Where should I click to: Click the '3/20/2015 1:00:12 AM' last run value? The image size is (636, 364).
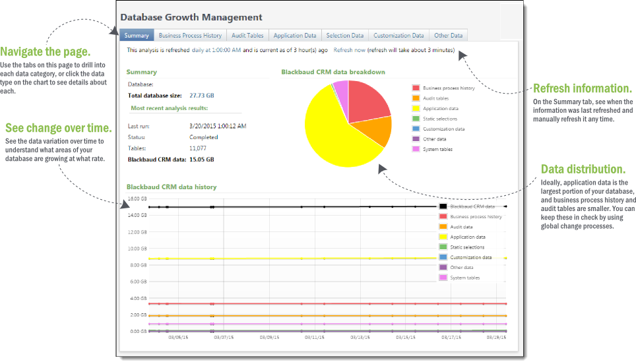pos(218,126)
